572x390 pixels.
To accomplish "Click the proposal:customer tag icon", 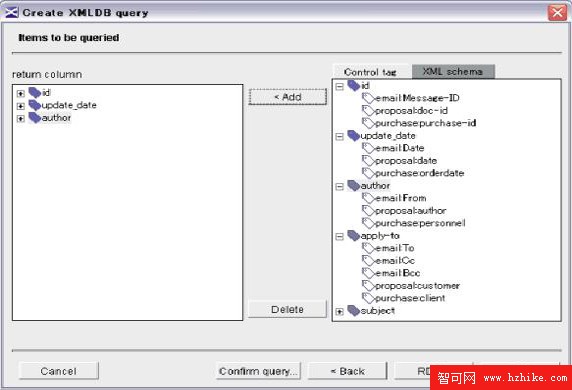I will click(x=368, y=286).
